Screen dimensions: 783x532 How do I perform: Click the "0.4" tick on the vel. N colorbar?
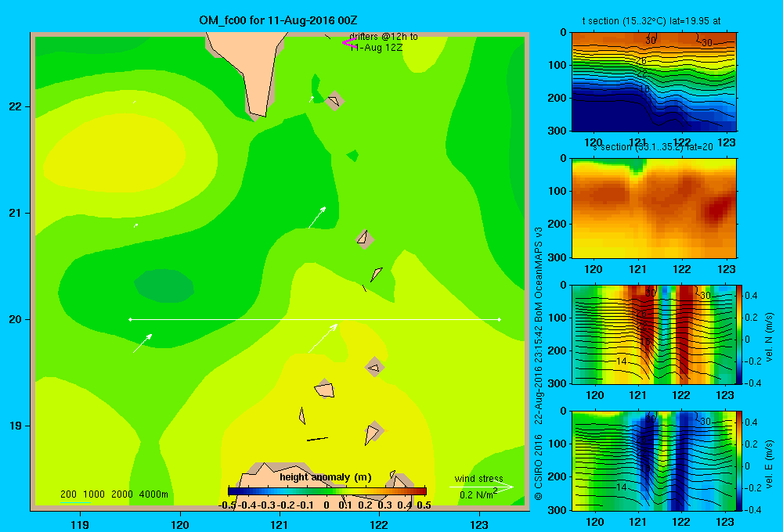coord(751,296)
